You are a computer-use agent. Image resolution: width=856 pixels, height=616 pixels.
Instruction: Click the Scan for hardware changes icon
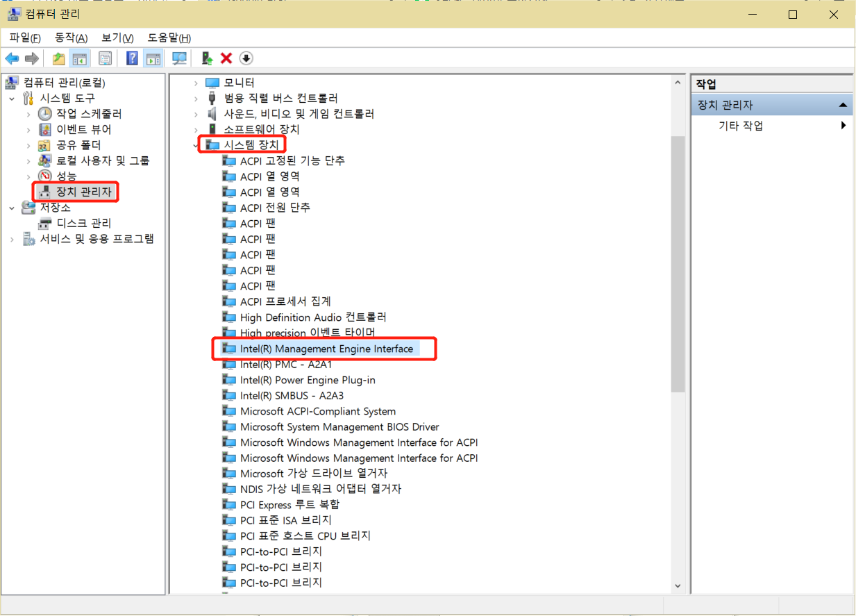(x=178, y=58)
